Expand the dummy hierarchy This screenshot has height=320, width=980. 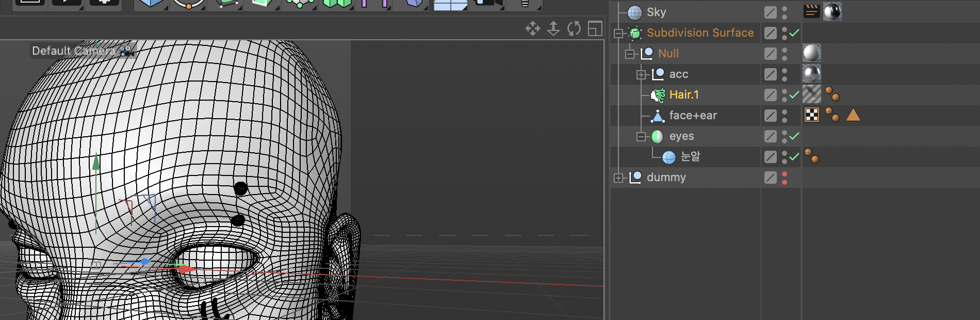618,178
